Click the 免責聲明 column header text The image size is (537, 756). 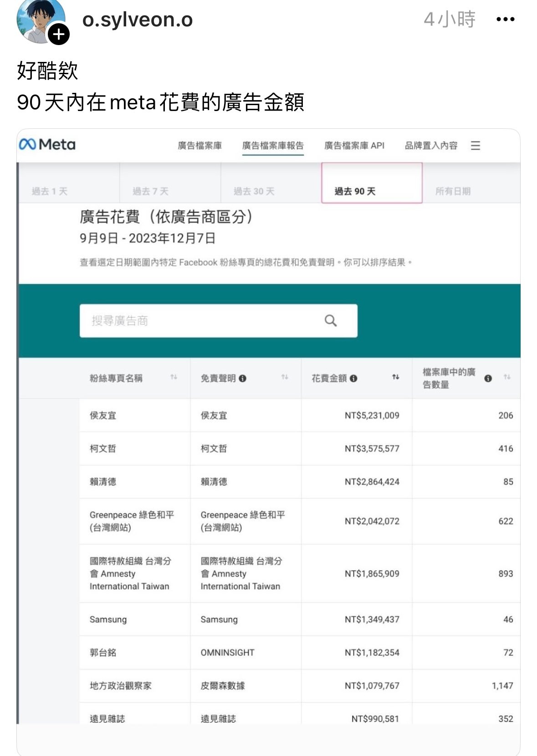[x=218, y=378]
